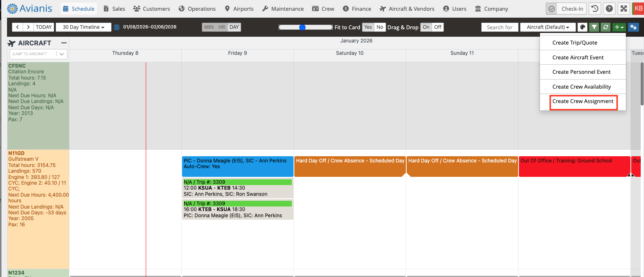The width and height of the screenshot is (644, 277).
Task: Set Fit to Card to No
Action: (380, 27)
